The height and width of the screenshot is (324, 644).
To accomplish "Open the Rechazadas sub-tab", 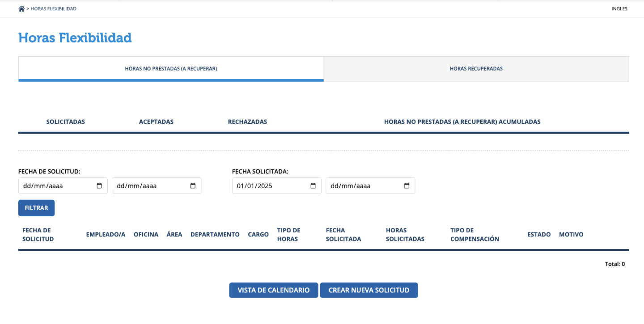I will pos(247,122).
